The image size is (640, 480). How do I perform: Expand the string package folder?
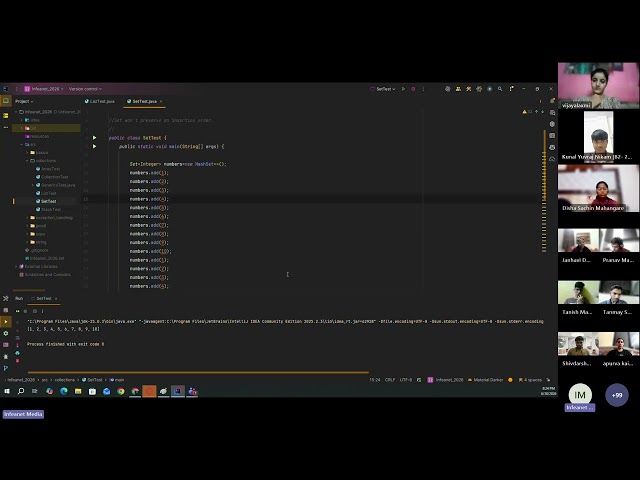(x=28, y=242)
